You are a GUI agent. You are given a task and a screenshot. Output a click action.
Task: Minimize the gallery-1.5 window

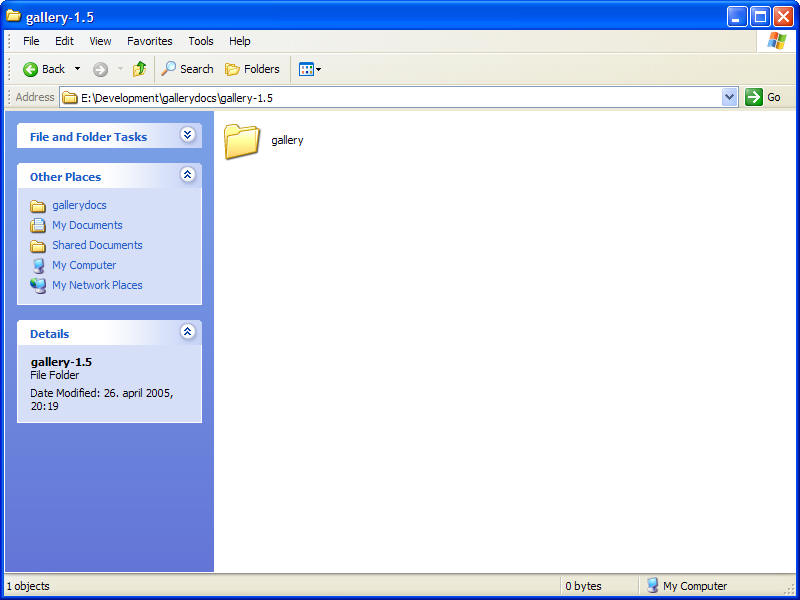(x=737, y=17)
